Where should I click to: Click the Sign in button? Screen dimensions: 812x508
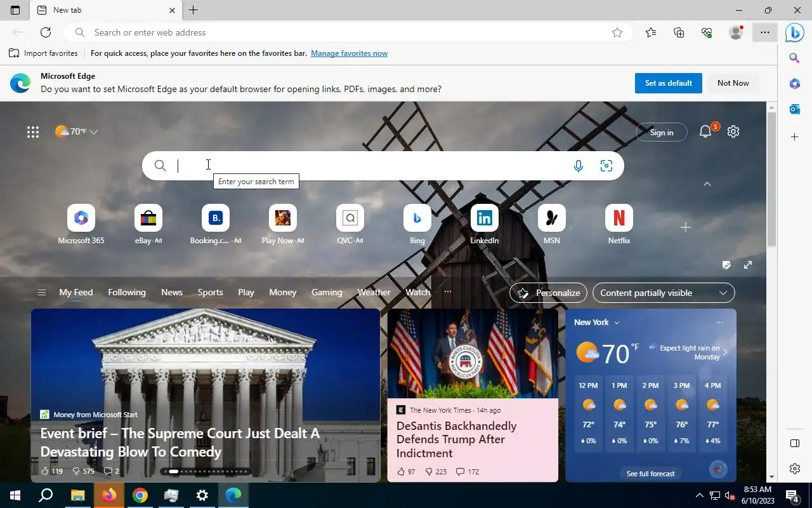coord(662,132)
